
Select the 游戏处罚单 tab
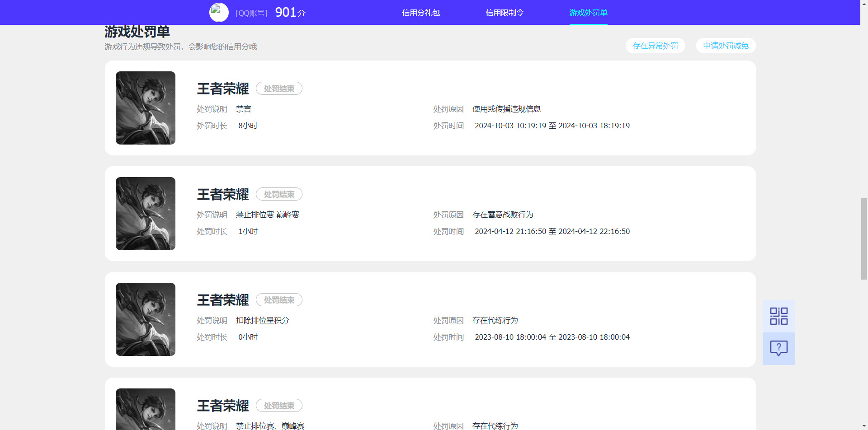click(588, 13)
